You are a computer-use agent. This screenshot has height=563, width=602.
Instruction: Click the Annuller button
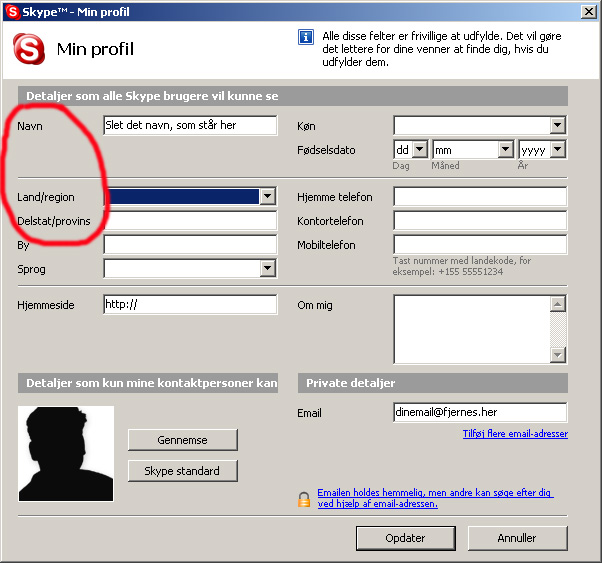[x=517, y=538]
